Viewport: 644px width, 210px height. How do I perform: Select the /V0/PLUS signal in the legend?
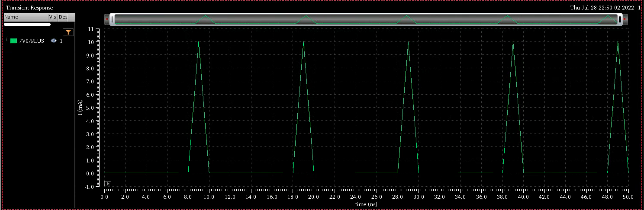[32, 41]
